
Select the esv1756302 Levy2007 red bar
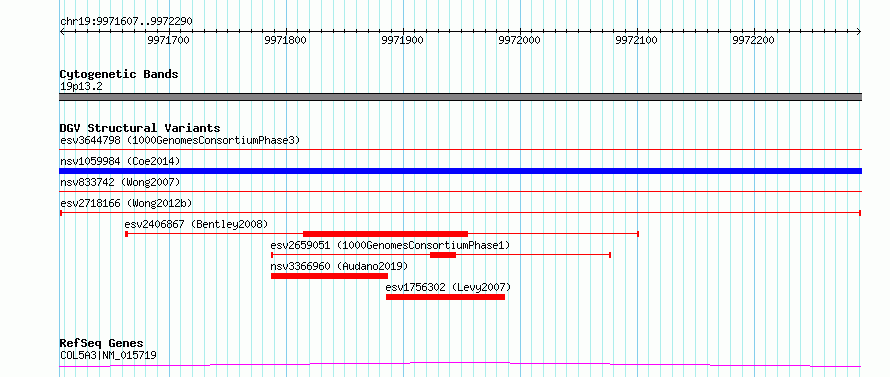[x=445, y=297]
